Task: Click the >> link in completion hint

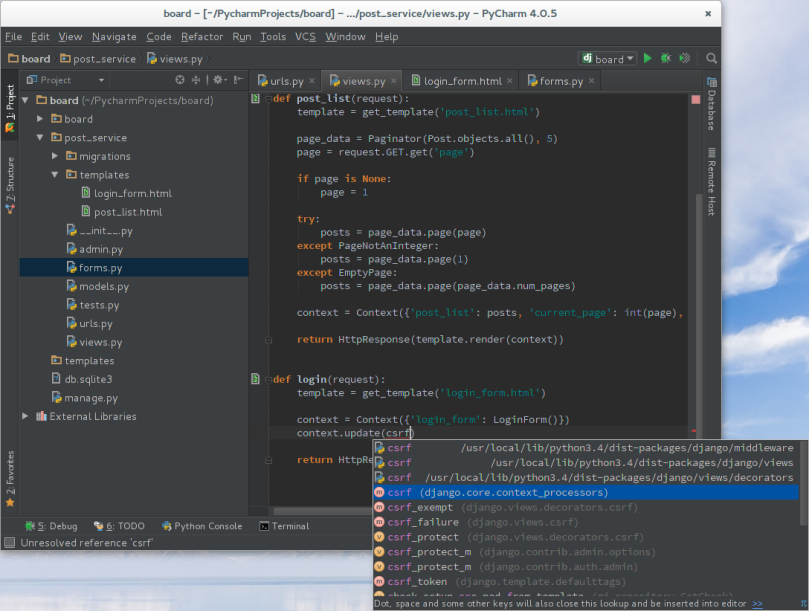Action: [x=757, y=603]
